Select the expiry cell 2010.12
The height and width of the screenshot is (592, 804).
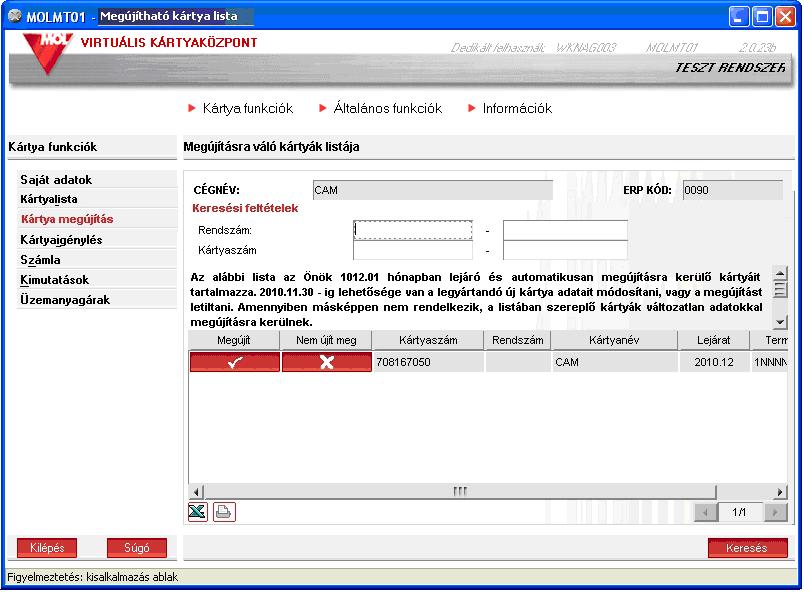pos(714,362)
